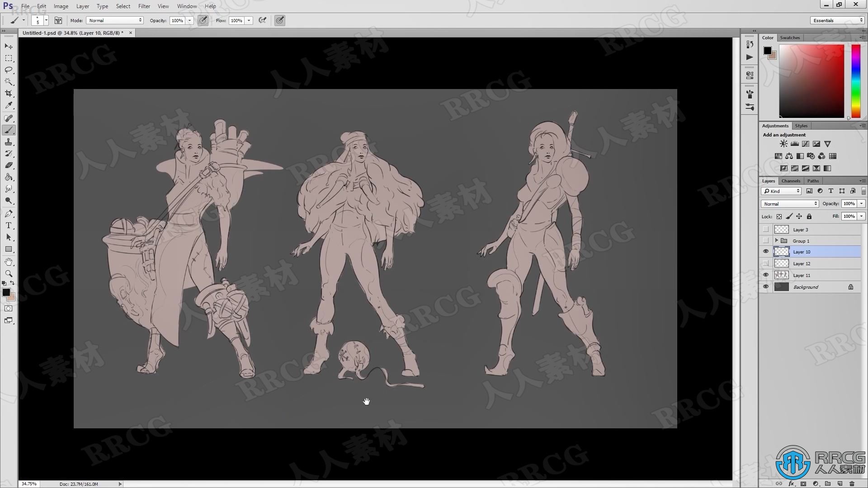Select the Move tool

9,47
